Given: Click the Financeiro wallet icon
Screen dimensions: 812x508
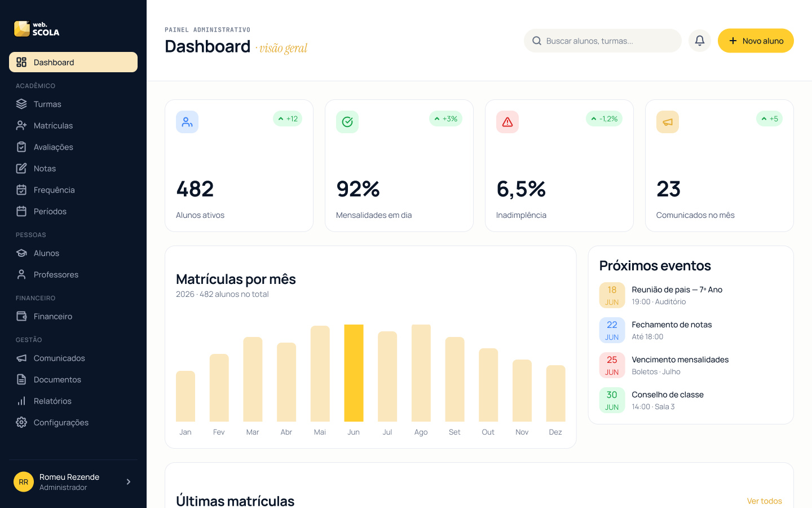Looking at the screenshot, I should 21,316.
